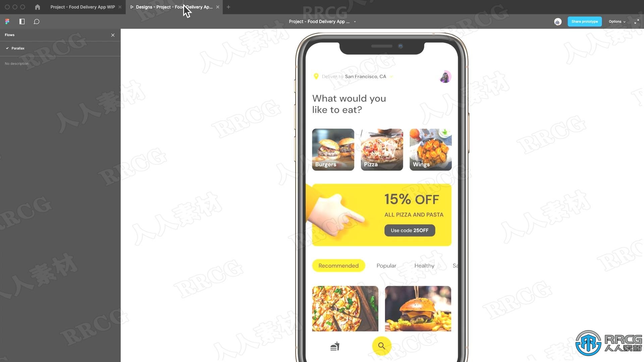This screenshot has width=644, height=362.
Task: Click the Recommended filter tab
Action: pos(338,266)
